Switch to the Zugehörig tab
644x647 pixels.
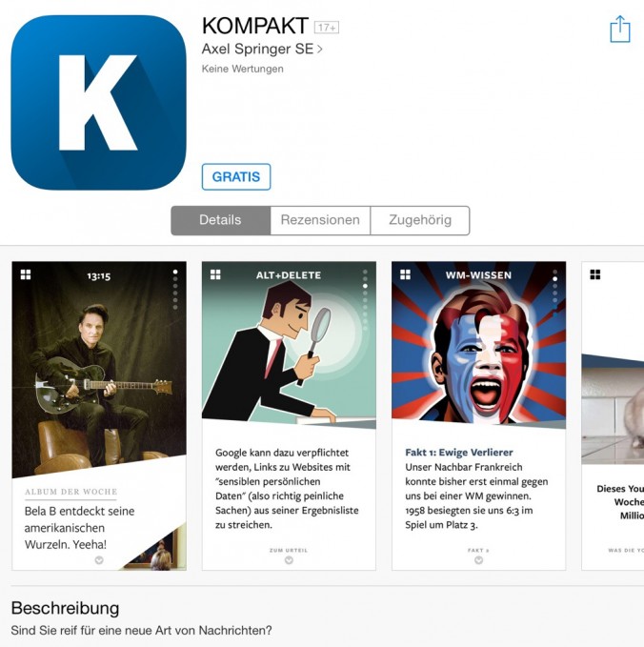point(420,220)
